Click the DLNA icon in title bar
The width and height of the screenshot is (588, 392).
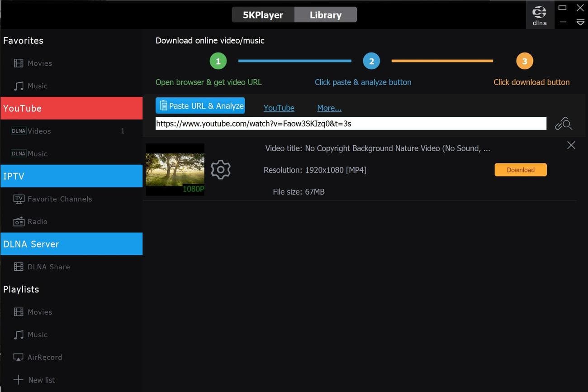pyautogui.click(x=540, y=15)
